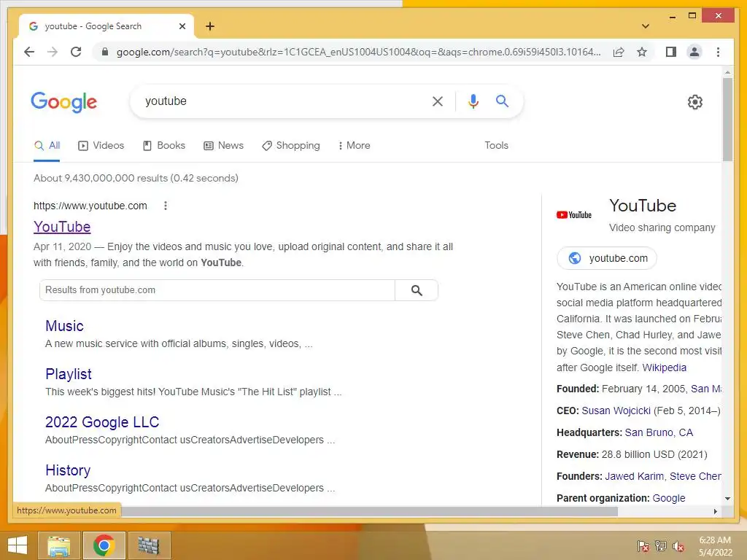
Task: Open San Bruno, CA headquarters link
Action: [x=659, y=433]
